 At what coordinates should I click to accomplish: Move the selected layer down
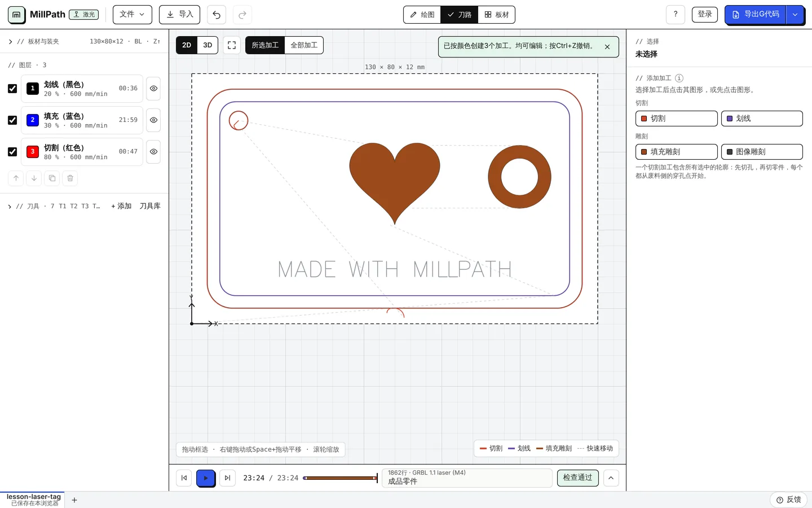34,178
